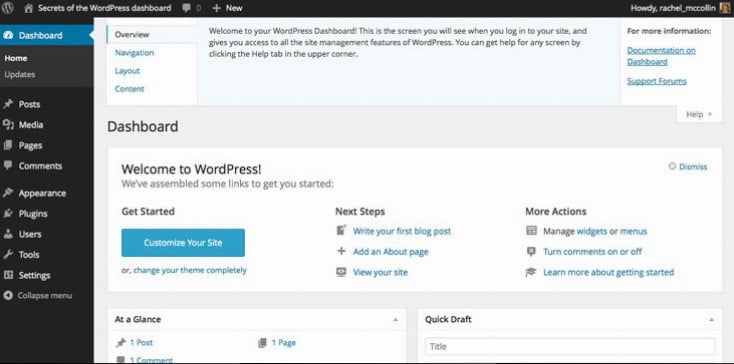Open the WordPress logo menu
This screenshot has width=734, height=364.
click(8, 8)
